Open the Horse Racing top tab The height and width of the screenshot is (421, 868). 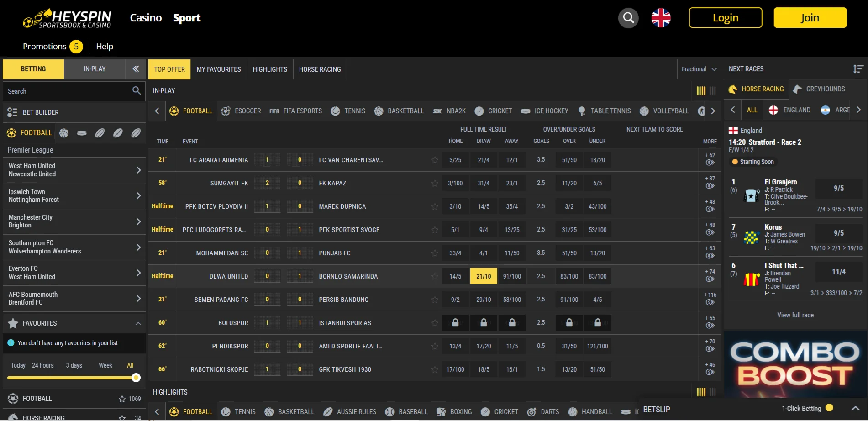point(320,69)
